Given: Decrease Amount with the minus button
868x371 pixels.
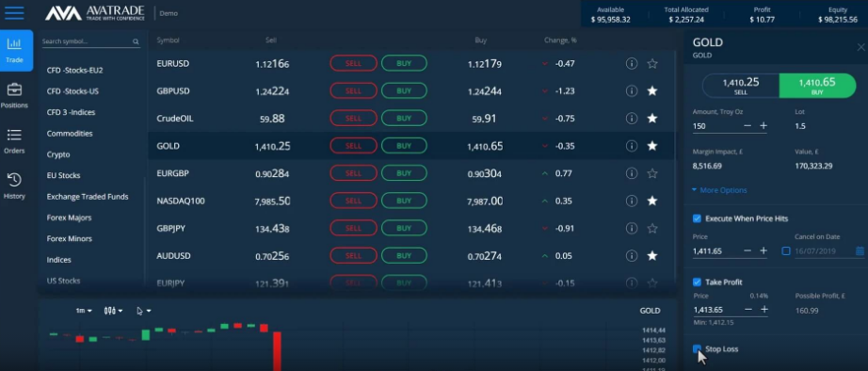Looking at the screenshot, I should point(747,125).
